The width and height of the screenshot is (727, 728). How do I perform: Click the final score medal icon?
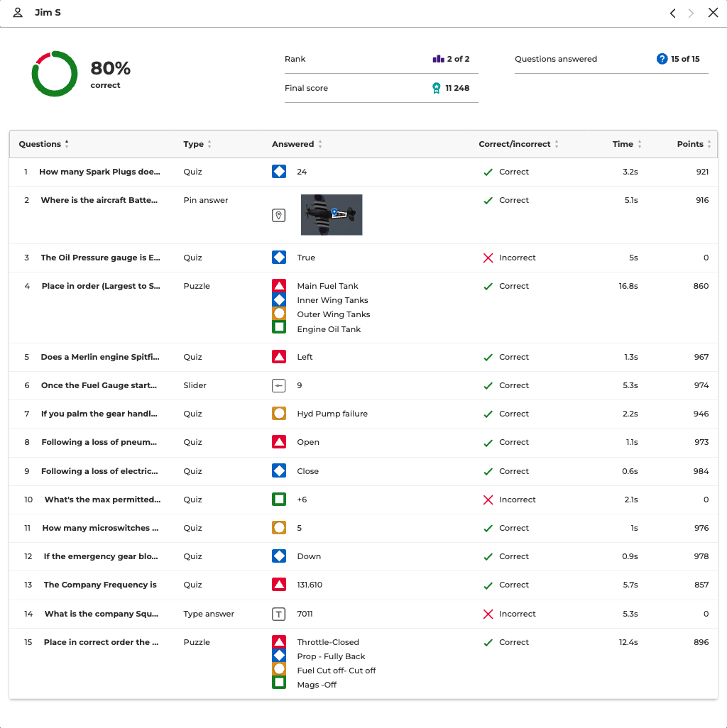(437, 88)
